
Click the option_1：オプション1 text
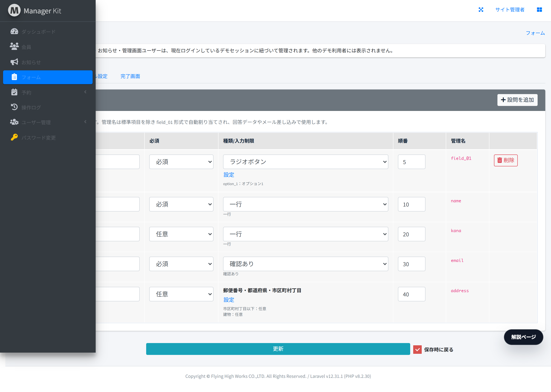click(243, 184)
